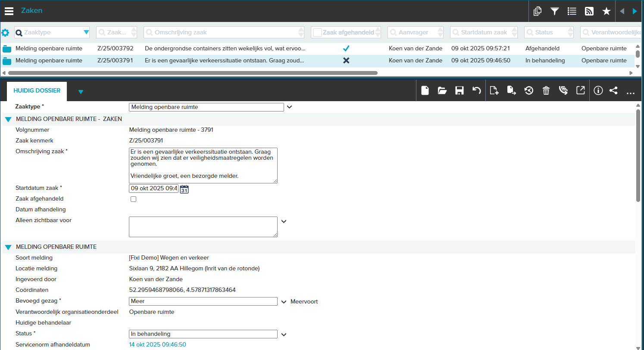Click the save (floppy disk) icon
Image resolution: width=644 pixels, height=350 pixels.
click(x=460, y=90)
